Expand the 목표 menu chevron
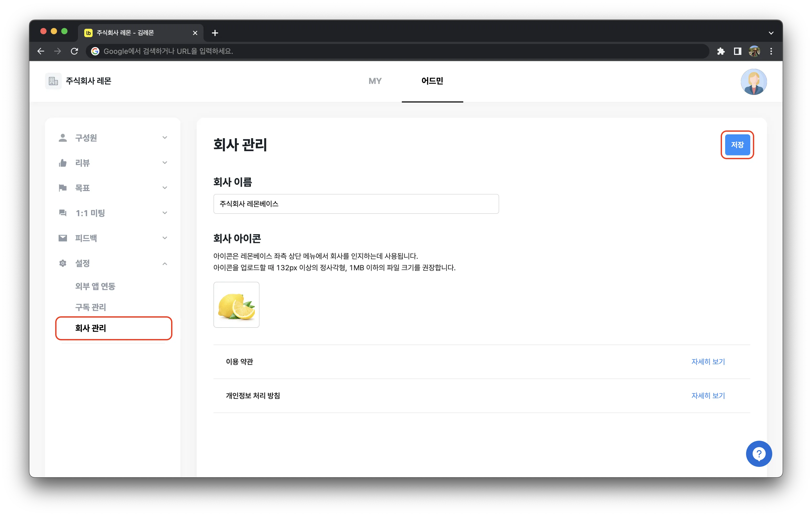Screen dimensions: 812x516 pos(165,188)
